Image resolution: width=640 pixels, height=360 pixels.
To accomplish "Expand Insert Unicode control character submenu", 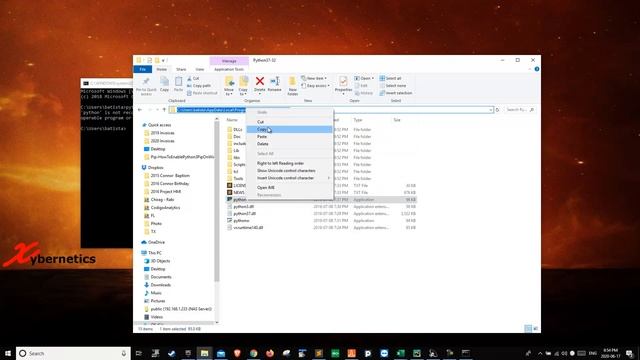I will pyautogui.click(x=289, y=178).
